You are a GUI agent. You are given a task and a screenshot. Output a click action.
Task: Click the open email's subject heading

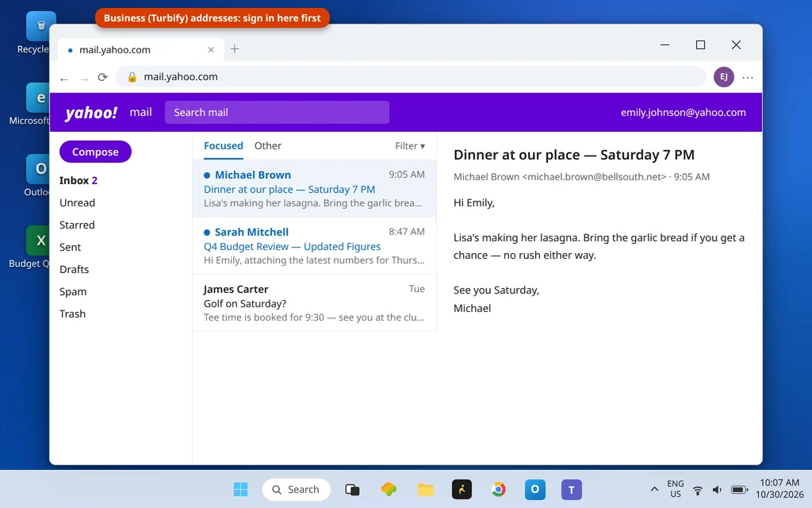[574, 155]
